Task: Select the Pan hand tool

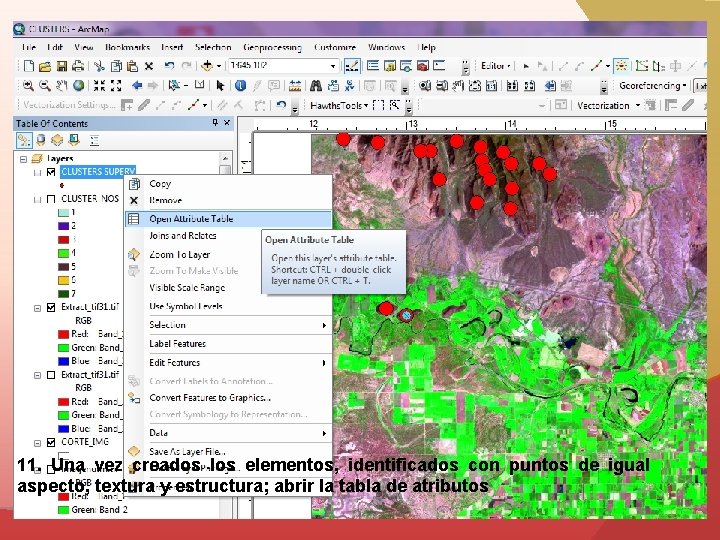Action: (63, 86)
